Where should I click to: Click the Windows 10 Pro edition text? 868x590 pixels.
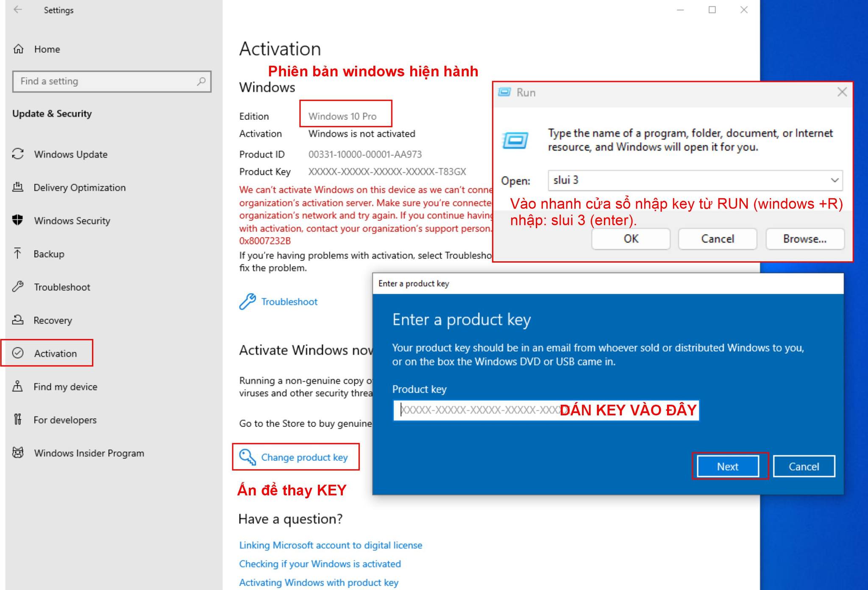pyautogui.click(x=342, y=116)
